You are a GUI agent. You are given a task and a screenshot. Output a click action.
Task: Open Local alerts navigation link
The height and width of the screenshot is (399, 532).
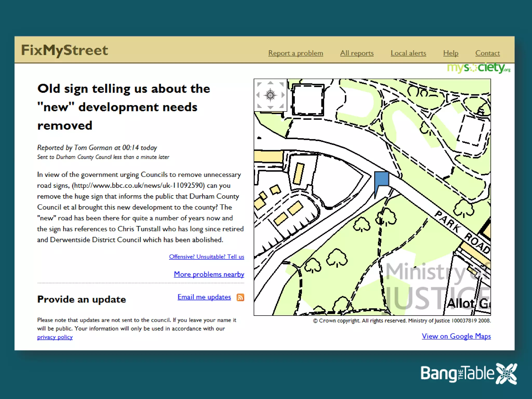click(408, 53)
